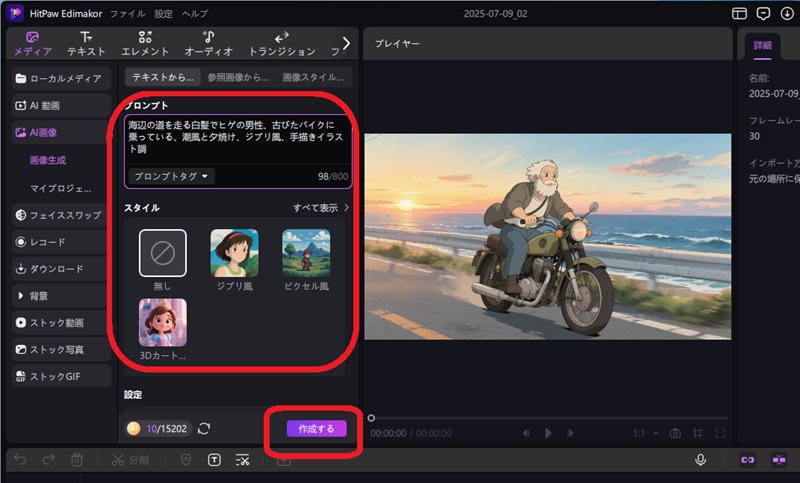Select ストック写真 in sidebar
This screenshot has width=800, height=483.
(61, 350)
